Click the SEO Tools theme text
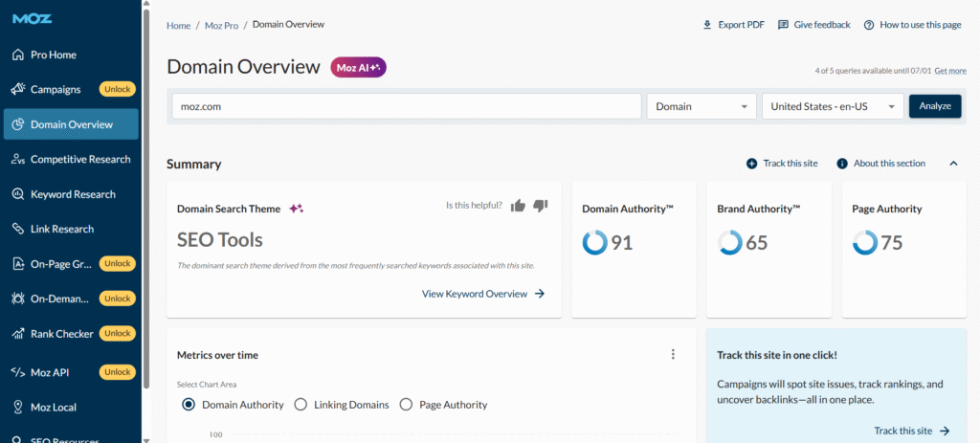The width and height of the screenshot is (980, 443). click(220, 240)
